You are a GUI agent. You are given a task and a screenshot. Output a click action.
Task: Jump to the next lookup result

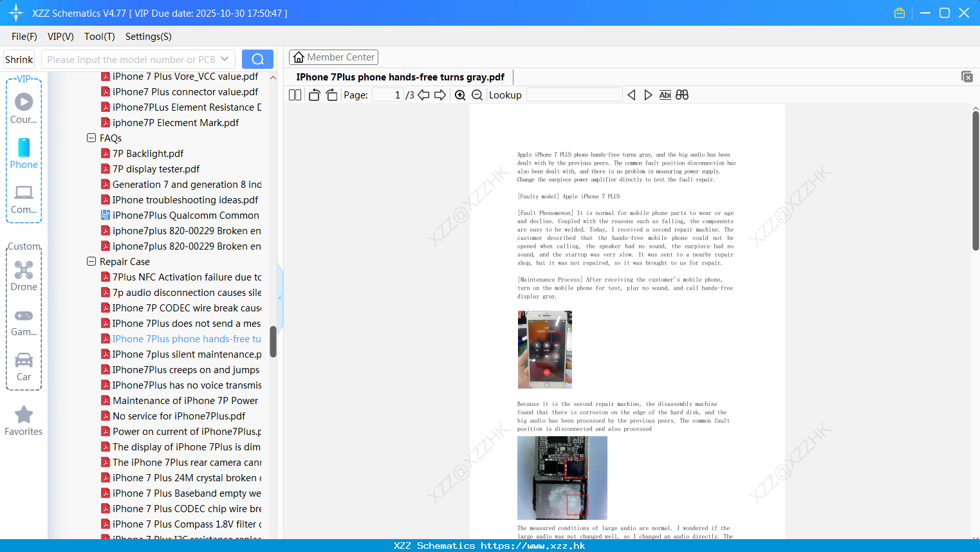(x=648, y=95)
